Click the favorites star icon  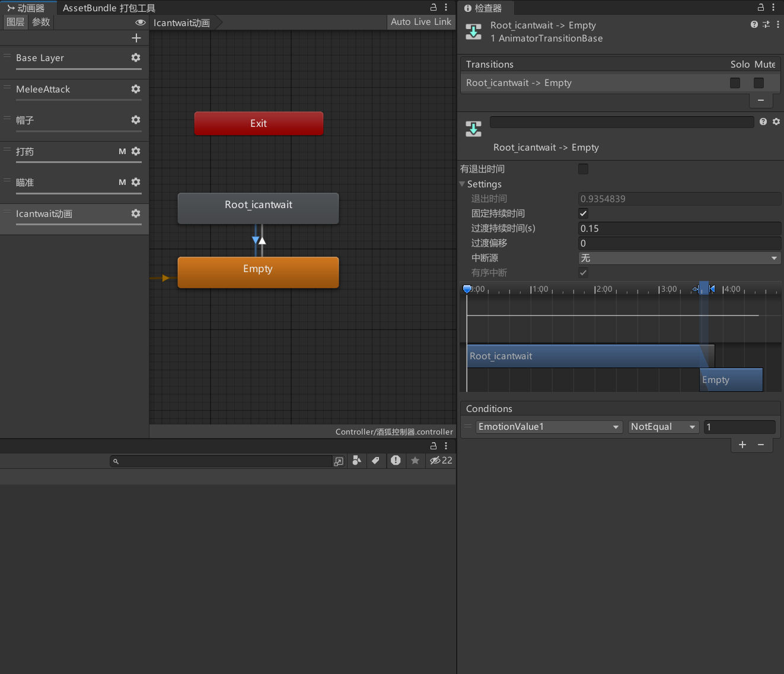pyautogui.click(x=415, y=461)
